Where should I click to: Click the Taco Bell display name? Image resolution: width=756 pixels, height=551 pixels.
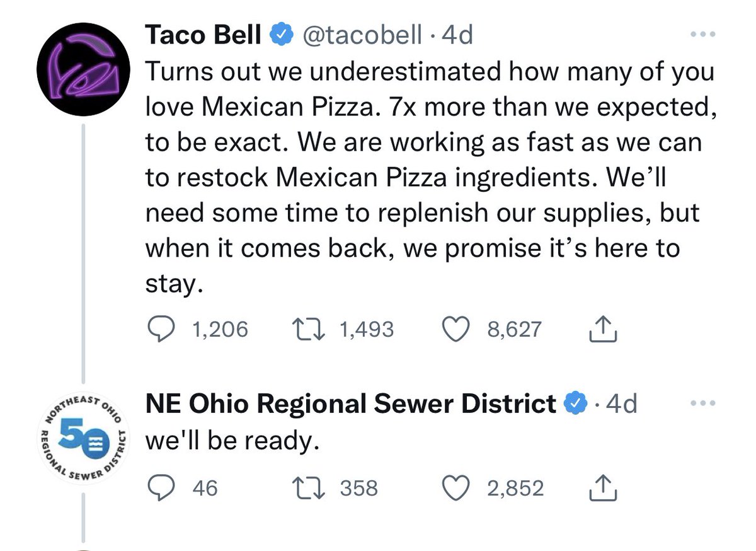pos(203,35)
